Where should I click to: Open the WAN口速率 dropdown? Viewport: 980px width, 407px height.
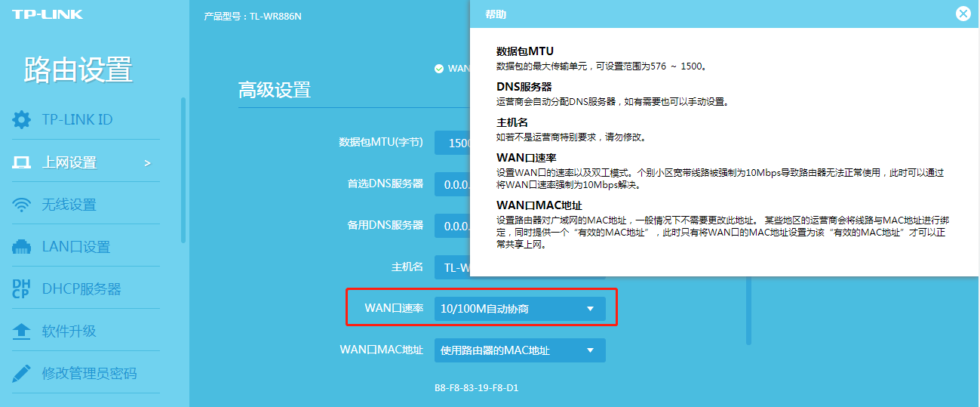[x=519, y=309]
